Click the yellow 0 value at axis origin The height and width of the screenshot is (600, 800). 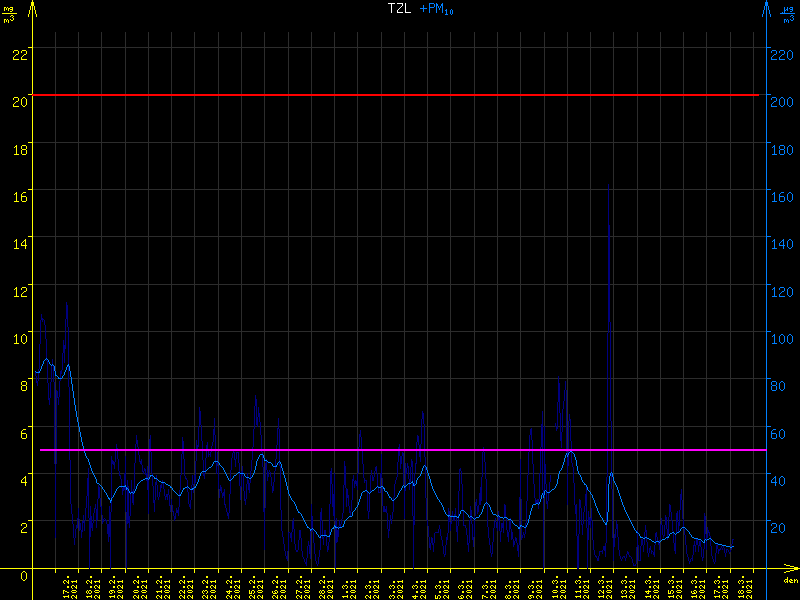(x=23, y=574)
